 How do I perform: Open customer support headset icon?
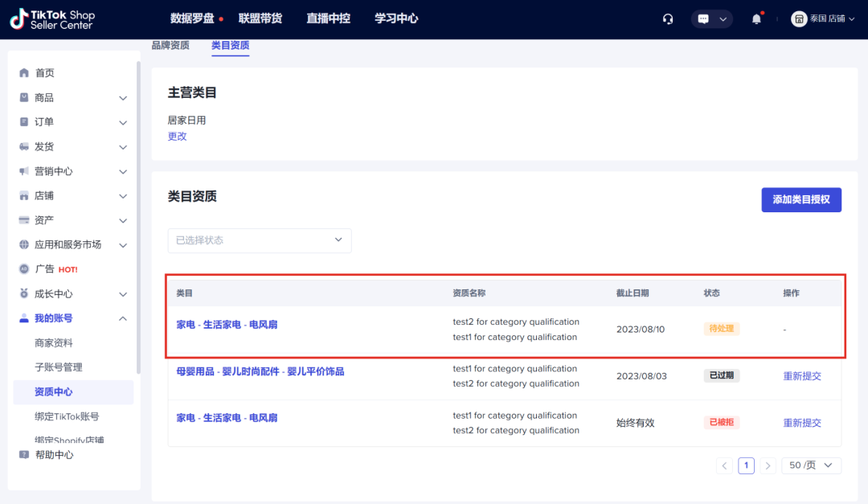coord(668,19)
